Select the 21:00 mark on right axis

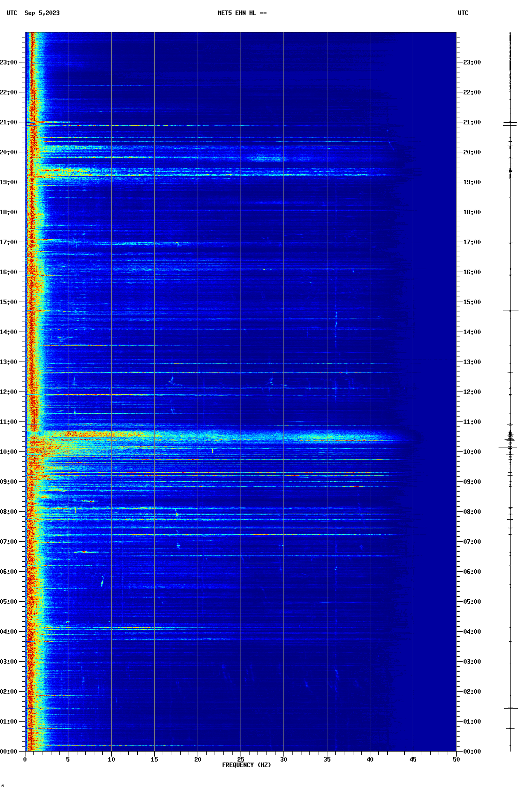472,122
